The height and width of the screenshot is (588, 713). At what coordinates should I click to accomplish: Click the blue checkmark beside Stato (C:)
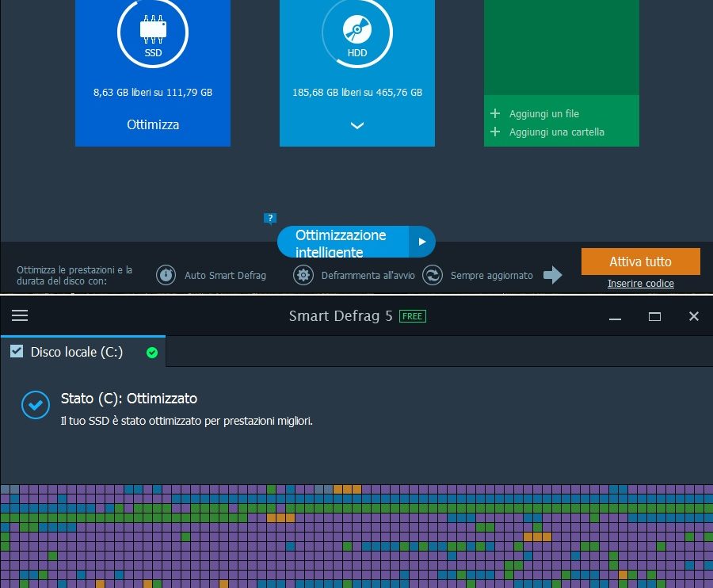(35, 405)
